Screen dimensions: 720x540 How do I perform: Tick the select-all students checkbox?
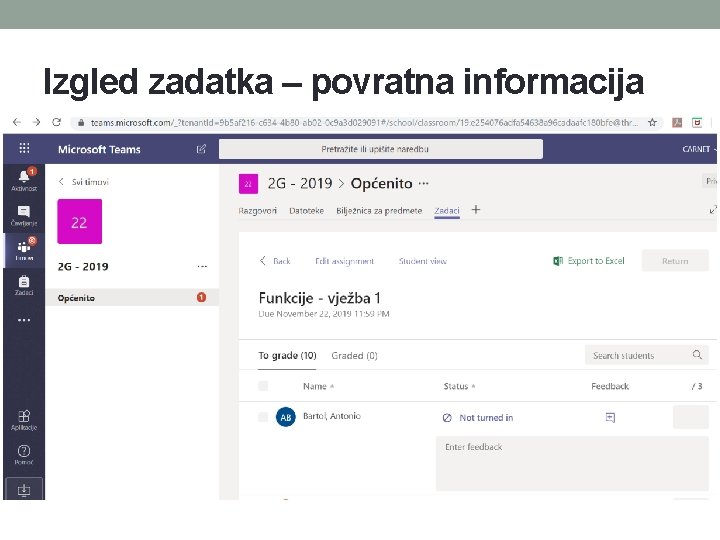point(263,386)
